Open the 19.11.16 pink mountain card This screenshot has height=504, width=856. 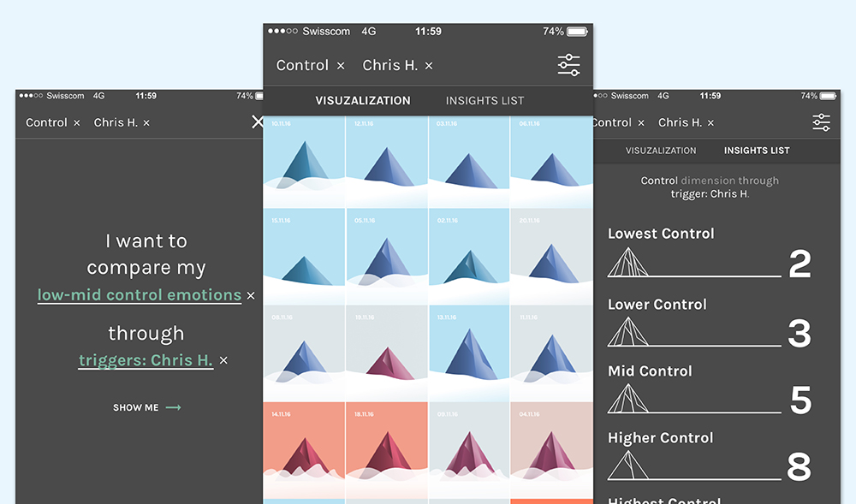[387, 353]
